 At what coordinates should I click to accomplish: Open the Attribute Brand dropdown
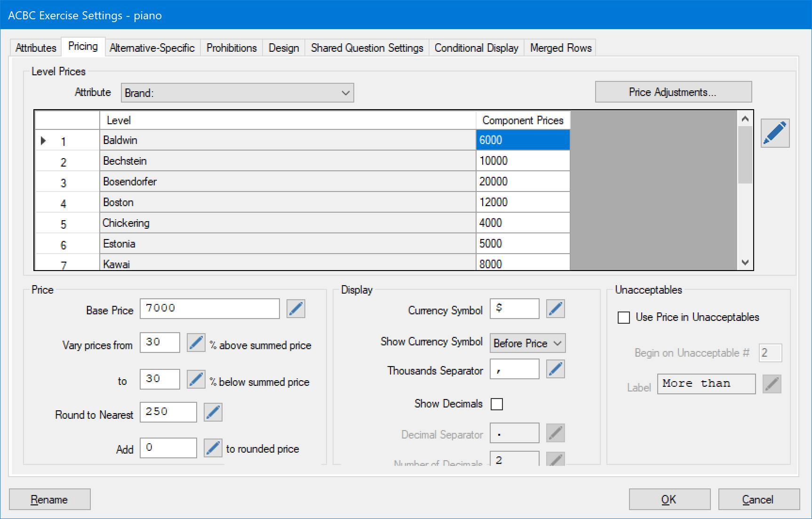[x=238, y=93]
